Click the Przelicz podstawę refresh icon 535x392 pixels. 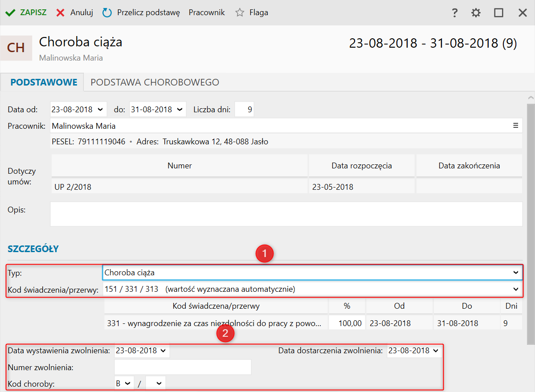click(x=107, y=12)
